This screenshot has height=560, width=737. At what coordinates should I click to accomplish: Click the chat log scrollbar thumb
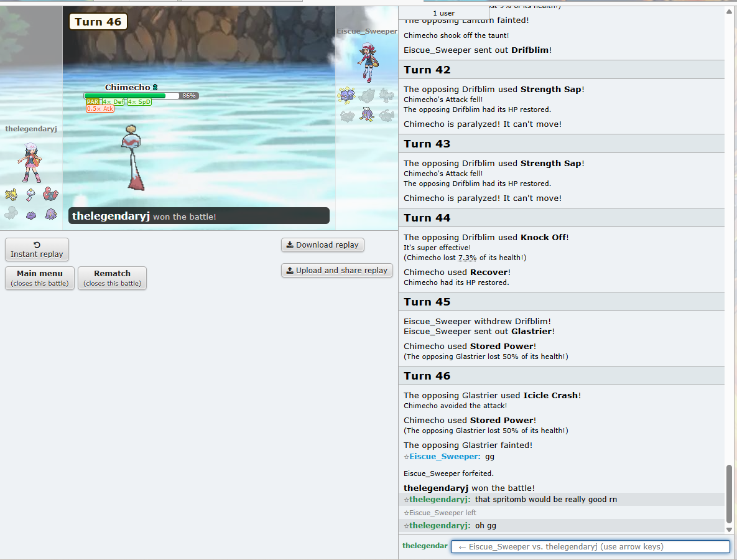729,494
